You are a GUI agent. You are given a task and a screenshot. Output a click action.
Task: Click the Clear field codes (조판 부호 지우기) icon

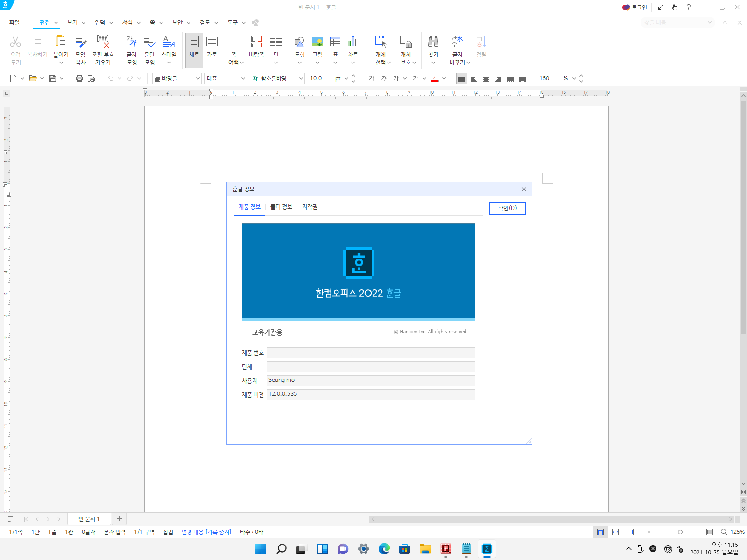pos(103,42)
